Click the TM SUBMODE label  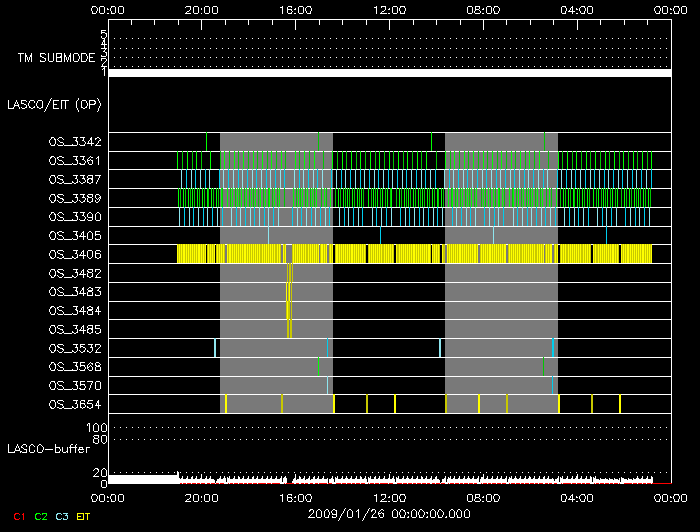click(56, 58)
